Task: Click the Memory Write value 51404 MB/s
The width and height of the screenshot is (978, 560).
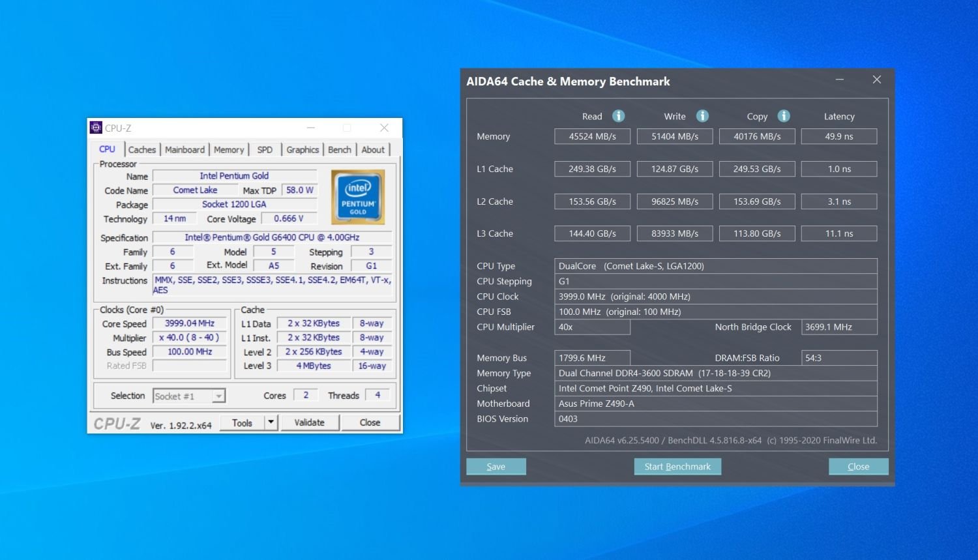Action: coord(675,136)
